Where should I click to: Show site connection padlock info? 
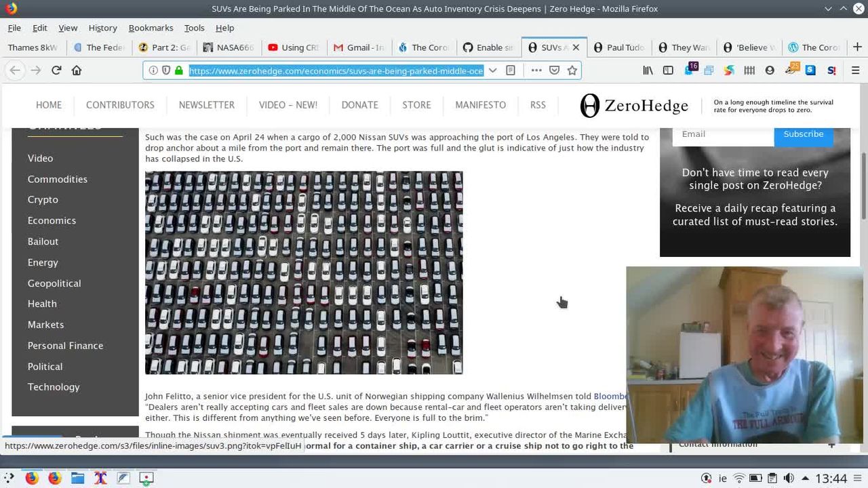point(179,70)
